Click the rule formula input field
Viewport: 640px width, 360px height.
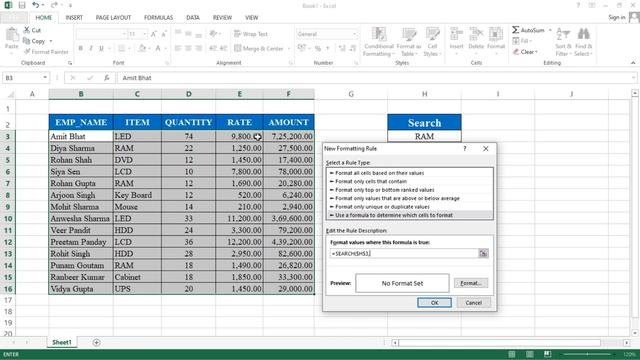(x=404, y=253)
